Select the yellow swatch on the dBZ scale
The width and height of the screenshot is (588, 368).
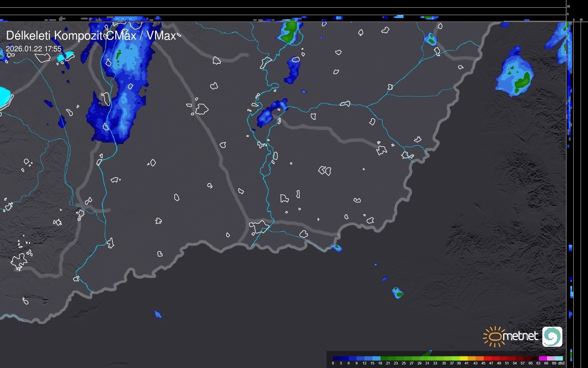464,358
